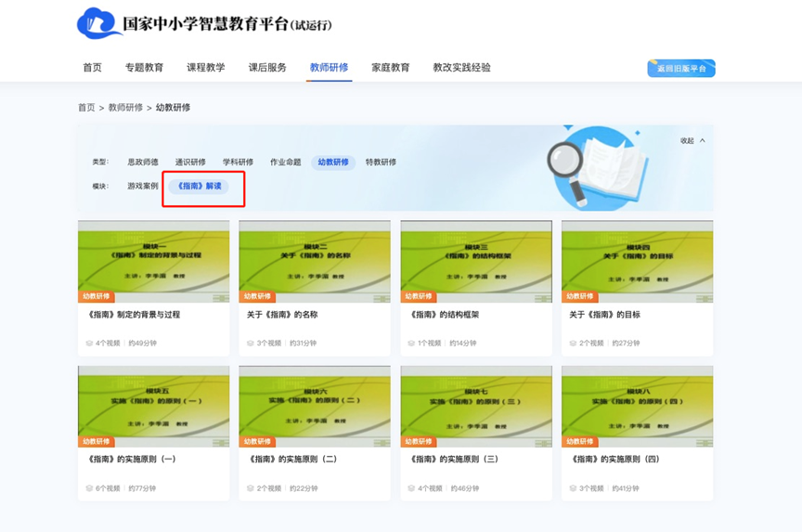The height and width of the screenshot is (532, 802).
Task: Open the 课程教学 navigation tab
Action: [206, 68]
